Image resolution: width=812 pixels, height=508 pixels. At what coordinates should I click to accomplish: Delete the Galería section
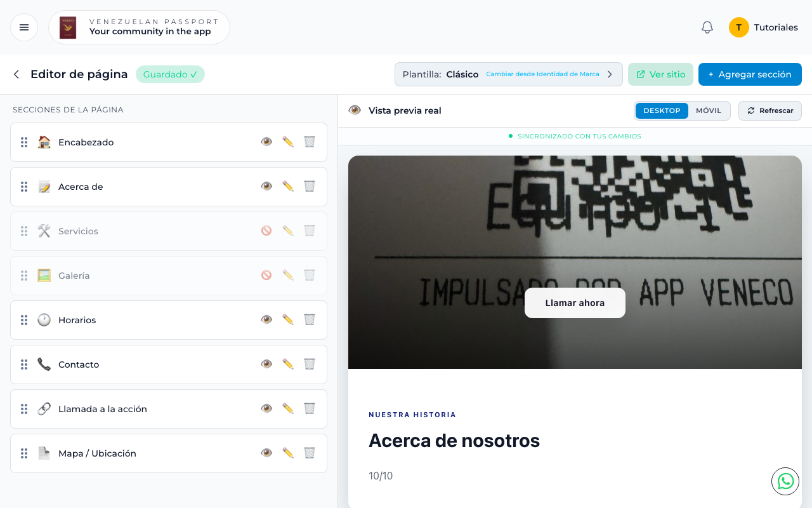pyautogui.click(x=310, y=275)
